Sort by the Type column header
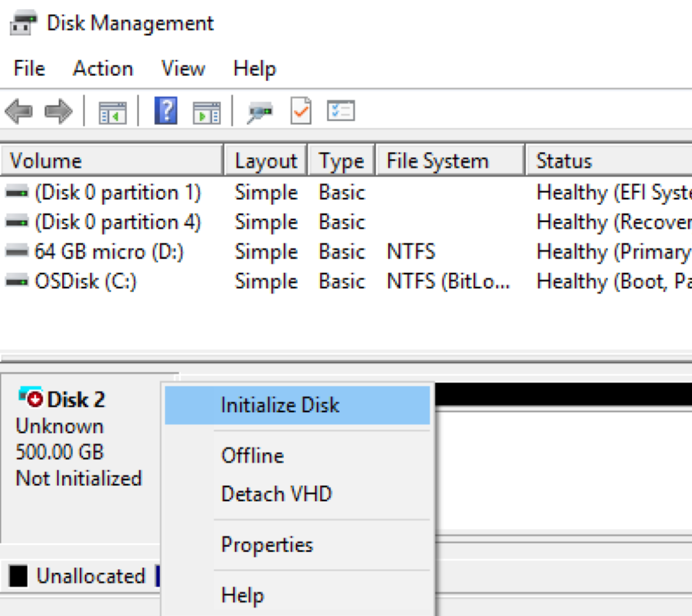The width and height of the screenshot is (692, 616). 341,160
